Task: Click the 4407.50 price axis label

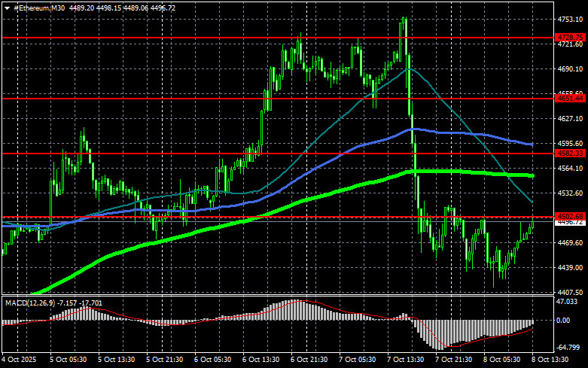Action: (570, 292)
